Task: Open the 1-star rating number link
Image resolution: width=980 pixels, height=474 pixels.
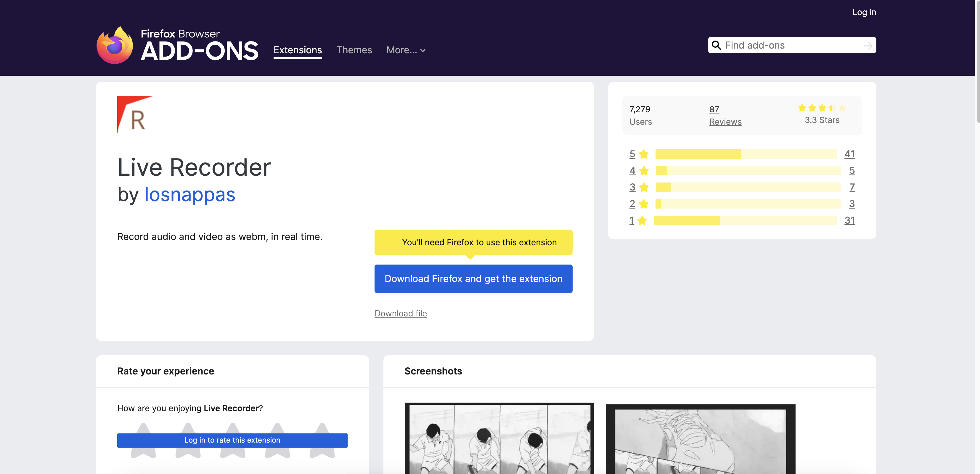Action: [x=632, y=220]
